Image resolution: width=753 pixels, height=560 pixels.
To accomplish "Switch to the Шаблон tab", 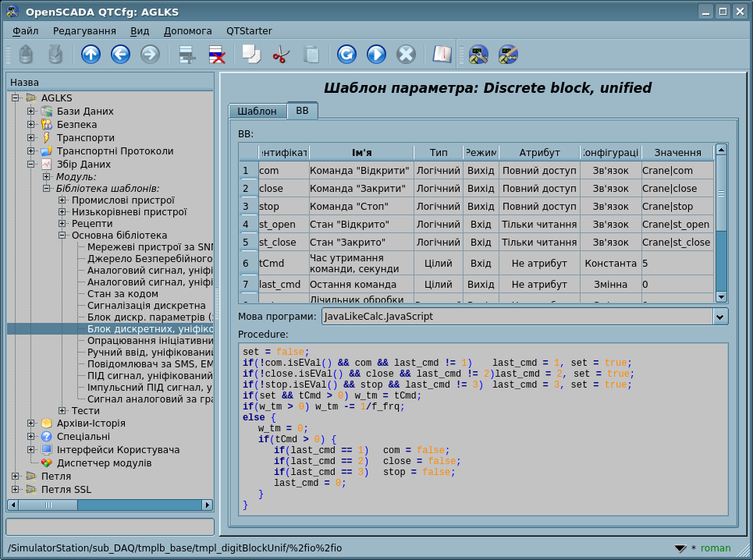I will pyautogui.click(x=257, y=112).
